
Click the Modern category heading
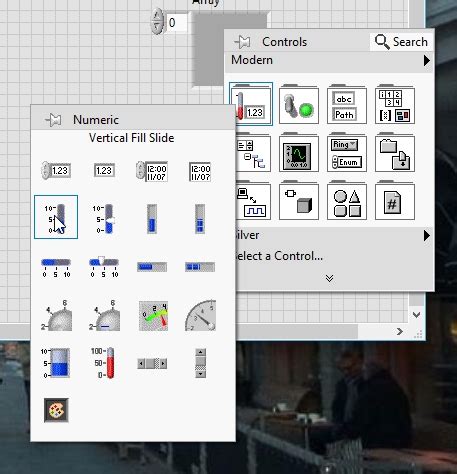coord(252,60)
